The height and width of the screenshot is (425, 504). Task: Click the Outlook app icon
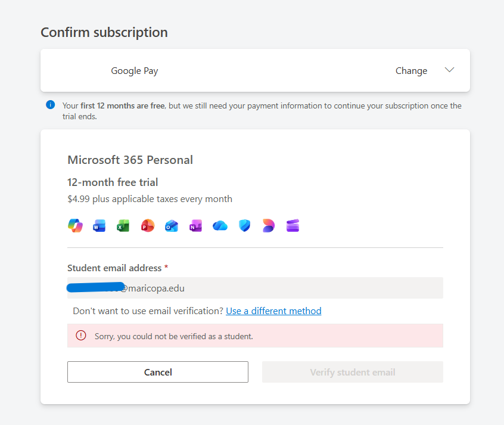click(172, 226)
